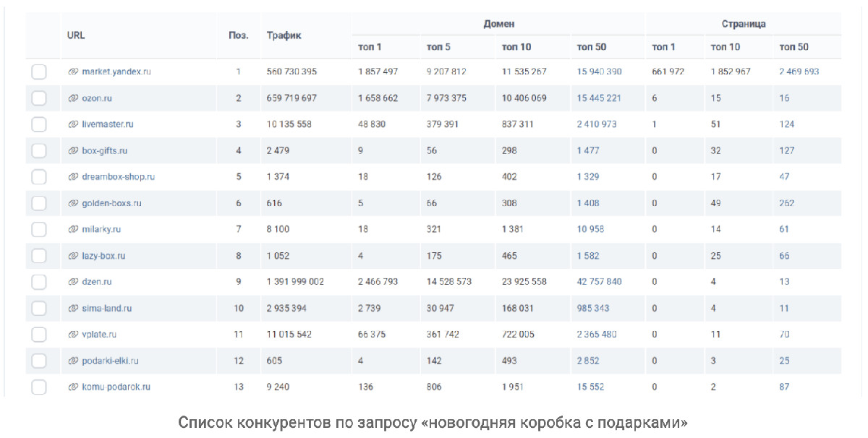This screenshot has width=868, height=438.
Task: Open page top 50 value 124
Action: [x=786, y=124]
